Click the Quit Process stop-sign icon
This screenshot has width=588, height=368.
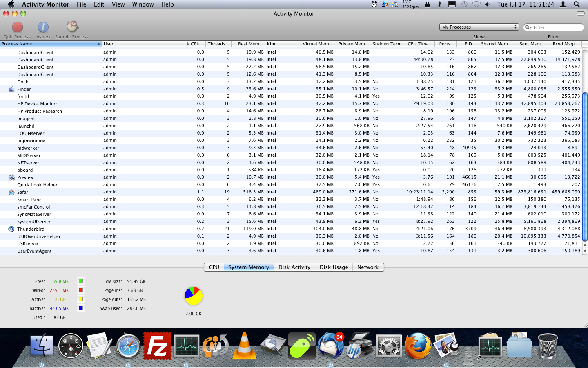coord(17,27)
